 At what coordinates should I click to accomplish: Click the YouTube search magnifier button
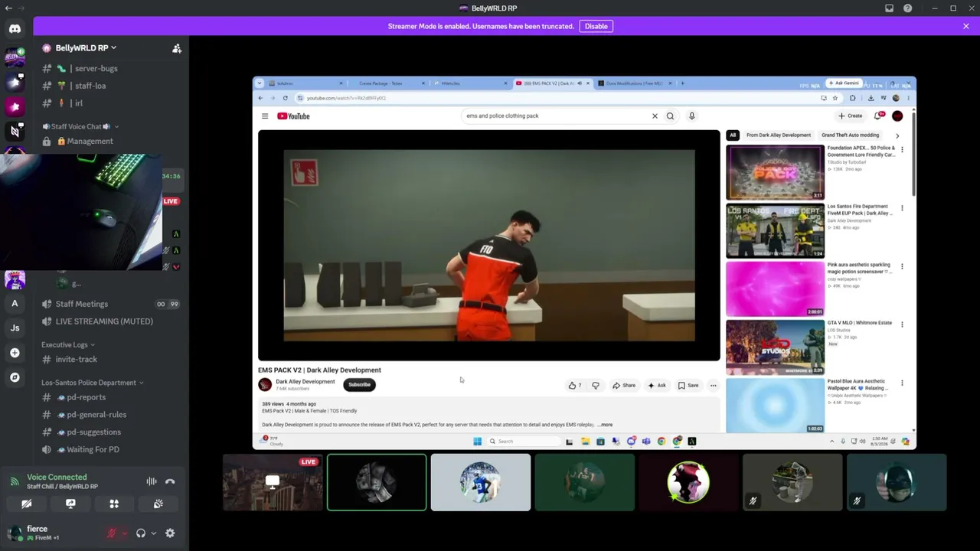tap(670, 116)
